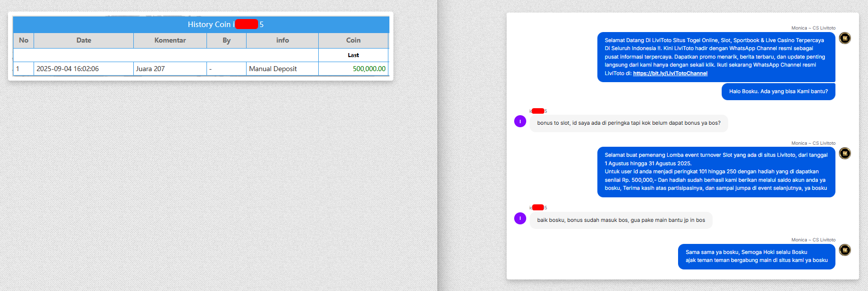Image resolution: width=868 pixels, height=291 pixels.
Task: Click the 'By' column header
Action: tap(227, 41)
